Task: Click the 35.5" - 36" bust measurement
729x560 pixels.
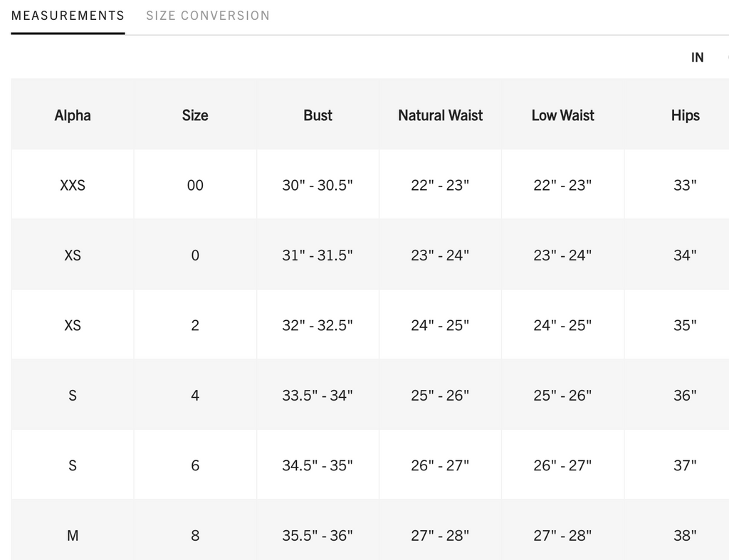Action: click(x=318, y=535)
